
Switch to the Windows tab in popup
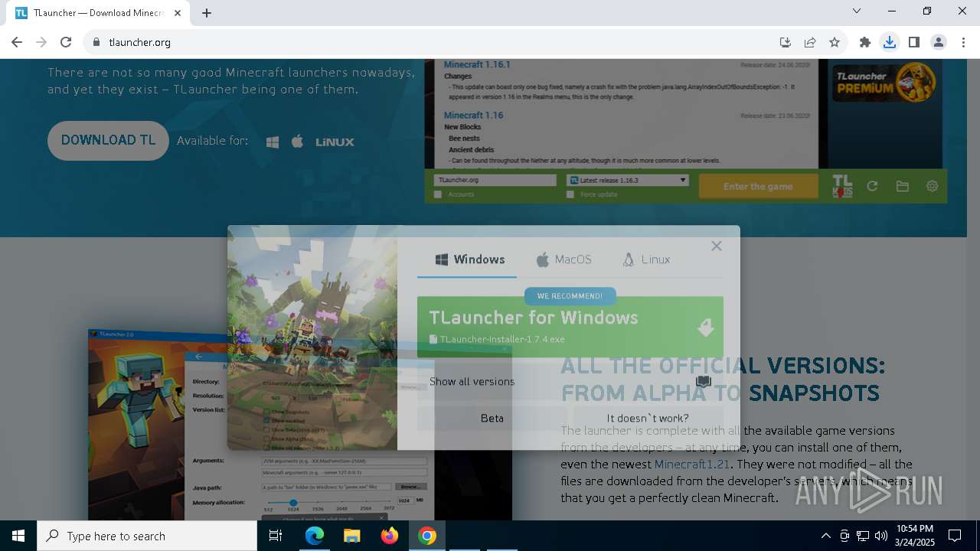click(470, 259)
